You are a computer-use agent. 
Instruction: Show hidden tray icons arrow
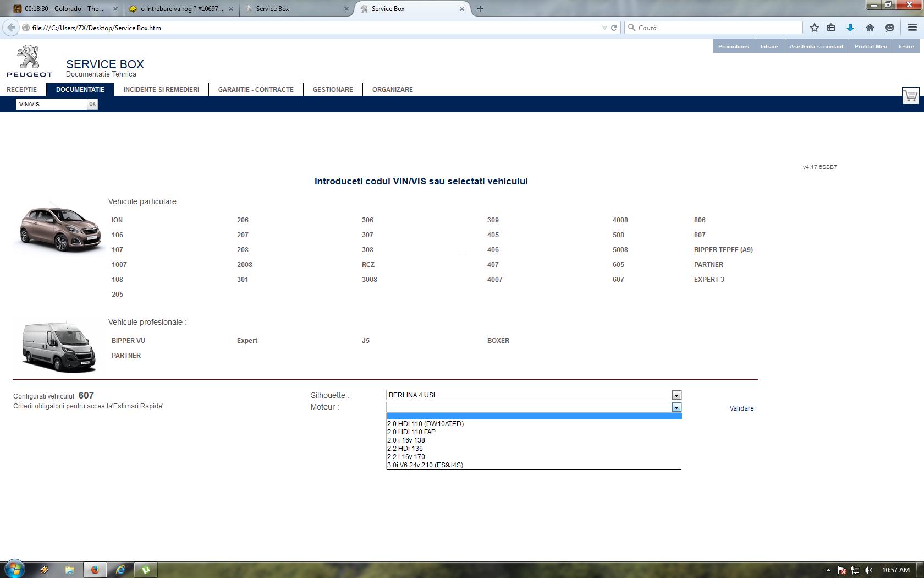click(x=828, y=570)
